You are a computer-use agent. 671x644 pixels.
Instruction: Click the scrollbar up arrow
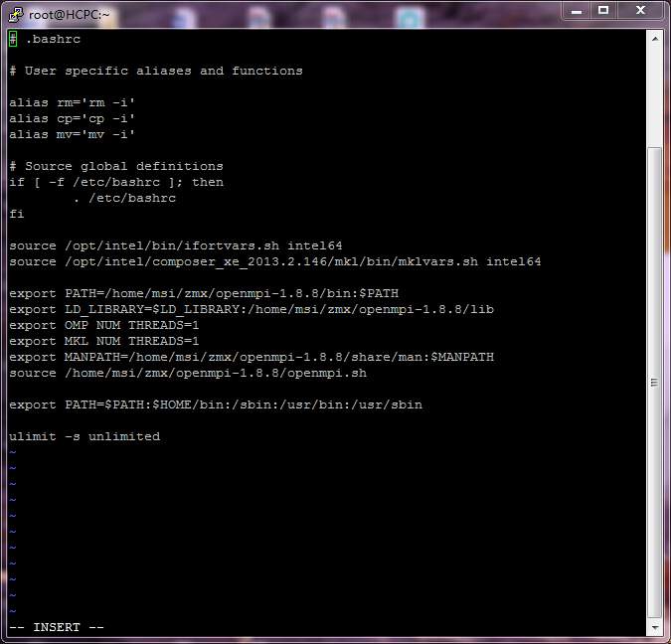click(x=655, y=39)
